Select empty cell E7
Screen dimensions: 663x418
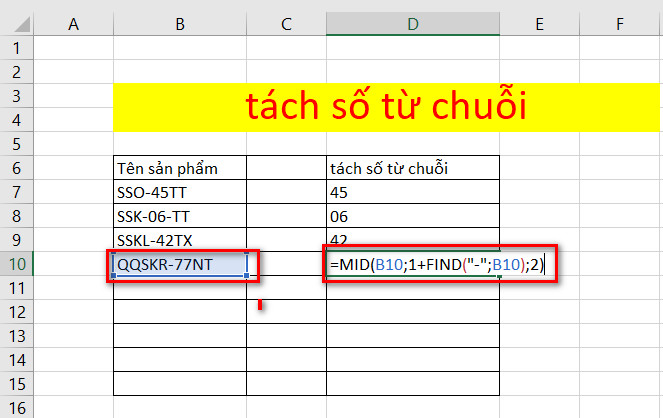(540, 192)
